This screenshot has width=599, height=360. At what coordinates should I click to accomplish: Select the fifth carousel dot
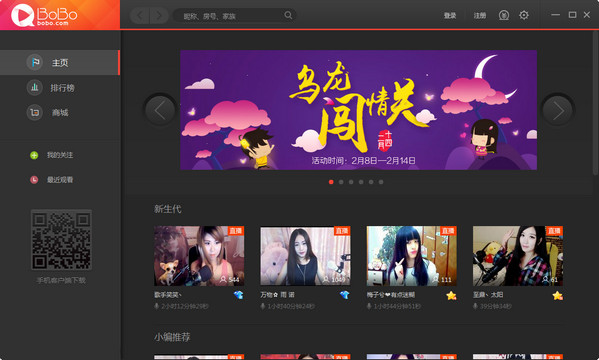coord(371,182)
